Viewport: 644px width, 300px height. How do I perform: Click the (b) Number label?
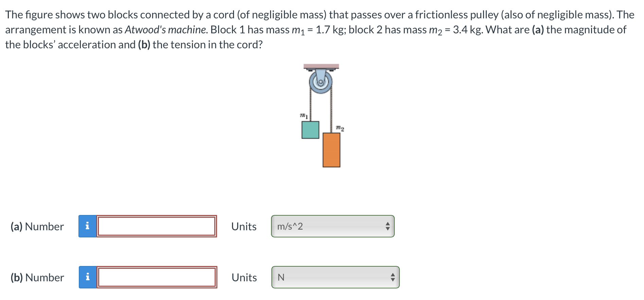click(x=37, y=277)
